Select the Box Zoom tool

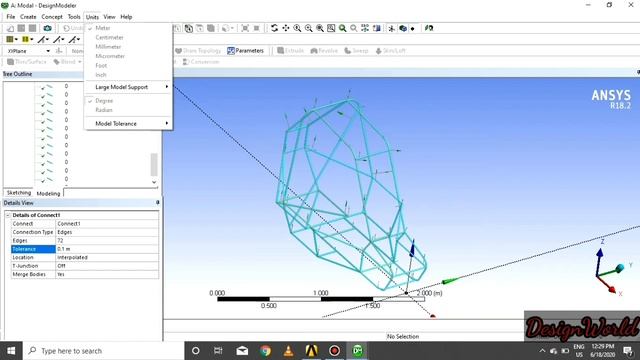point(309,28)
